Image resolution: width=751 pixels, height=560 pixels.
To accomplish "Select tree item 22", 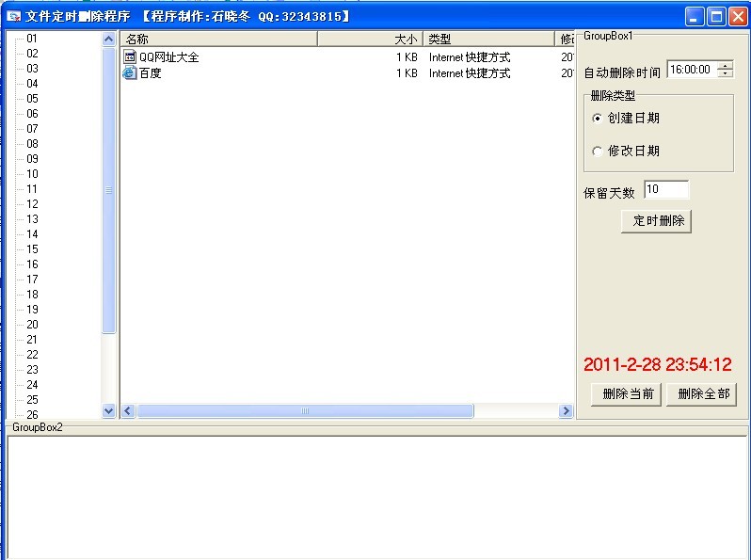I will (x=32, y=355).
